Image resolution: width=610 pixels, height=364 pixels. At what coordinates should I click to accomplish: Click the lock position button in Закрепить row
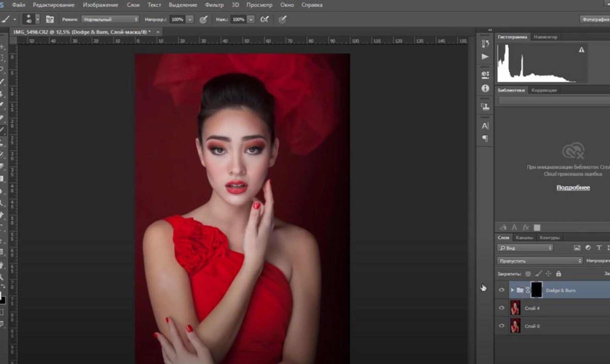tap(548, 274)
